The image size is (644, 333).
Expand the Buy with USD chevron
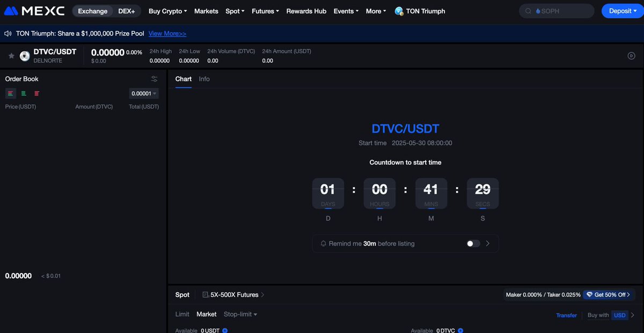pos(633,315)
